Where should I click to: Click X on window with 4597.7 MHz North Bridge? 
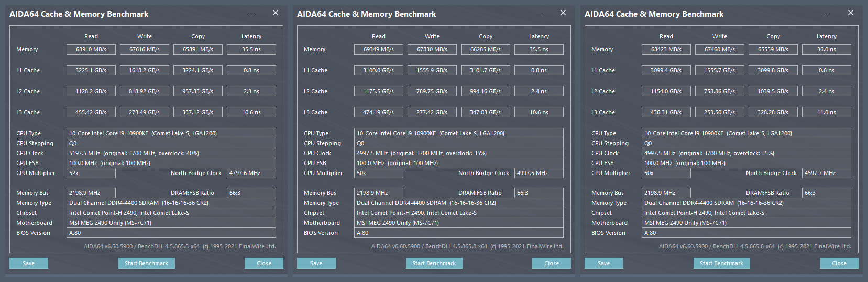851,13
